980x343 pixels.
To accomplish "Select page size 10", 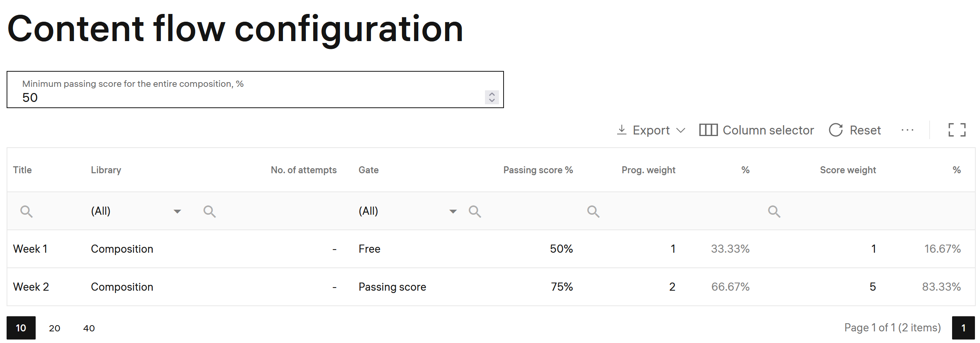I will tap(21, 328).
